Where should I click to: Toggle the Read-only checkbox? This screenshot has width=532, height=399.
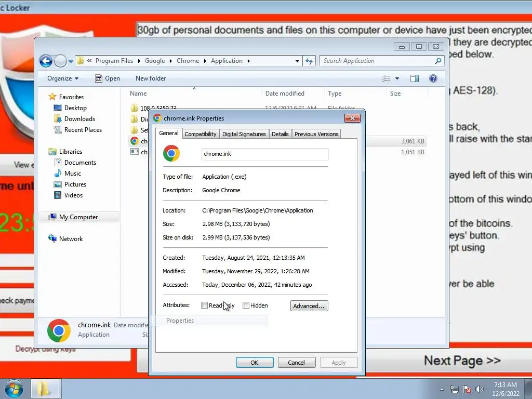pos(204,305)
